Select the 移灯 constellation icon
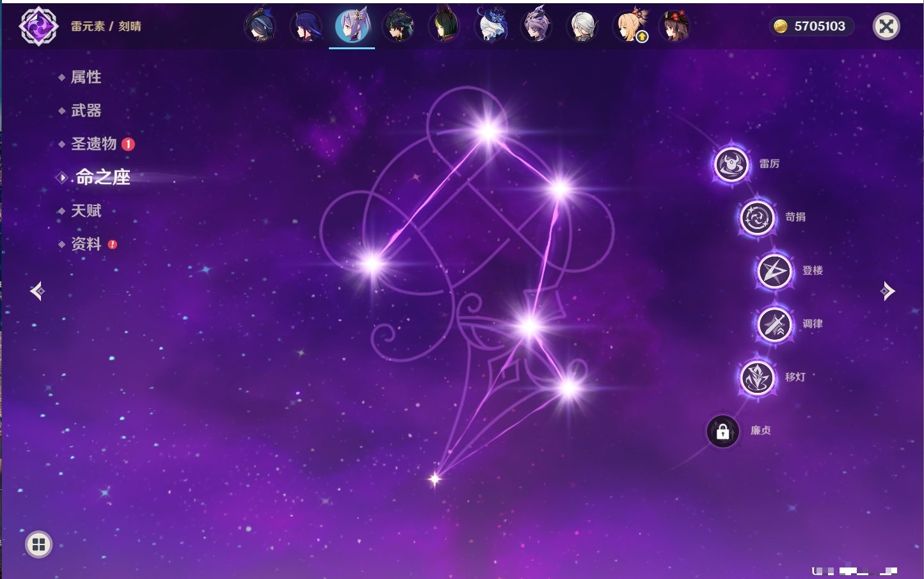The height and width of the screenshot is (579, 924). point(757,377)
